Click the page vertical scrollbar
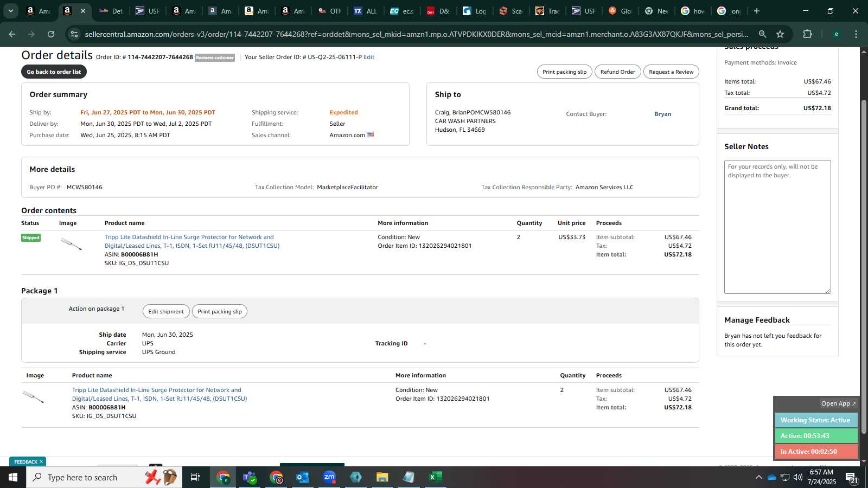Viewport: 868px width, 488px height. pyautogui.click(x=864, y=266)
